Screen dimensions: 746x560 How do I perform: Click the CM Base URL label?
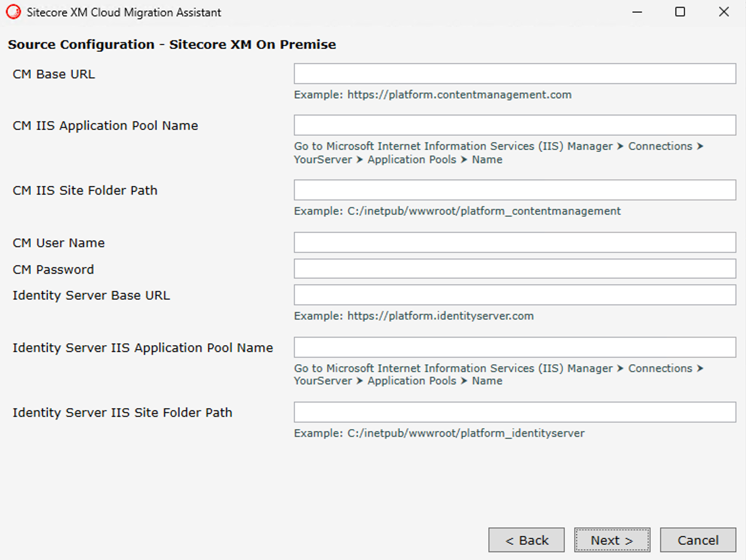(54, 74)
